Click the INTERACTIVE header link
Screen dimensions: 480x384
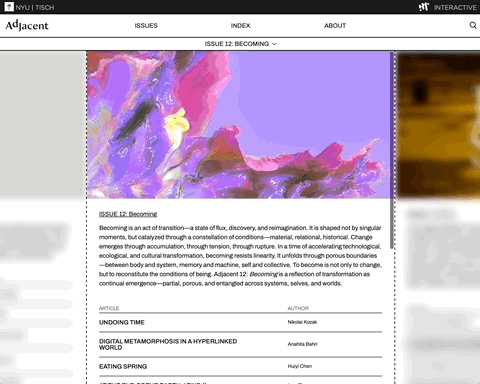(x=455, y=7)
